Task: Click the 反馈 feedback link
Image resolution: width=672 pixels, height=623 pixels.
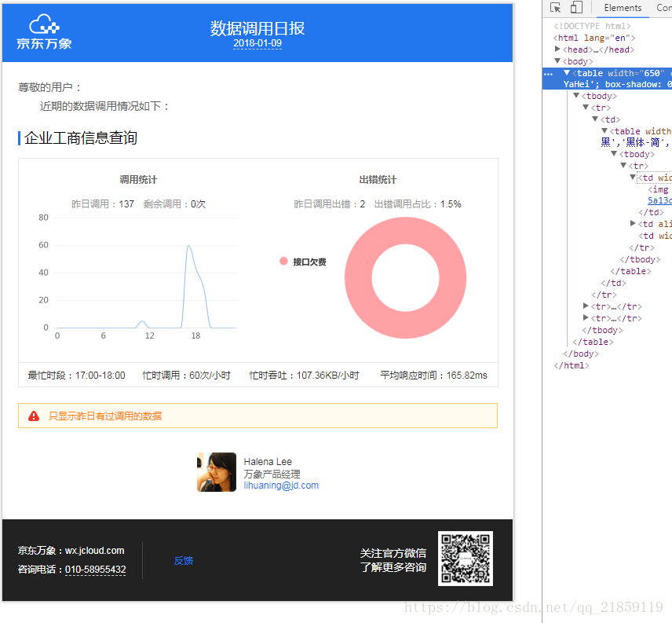Action: pos(184,561)
